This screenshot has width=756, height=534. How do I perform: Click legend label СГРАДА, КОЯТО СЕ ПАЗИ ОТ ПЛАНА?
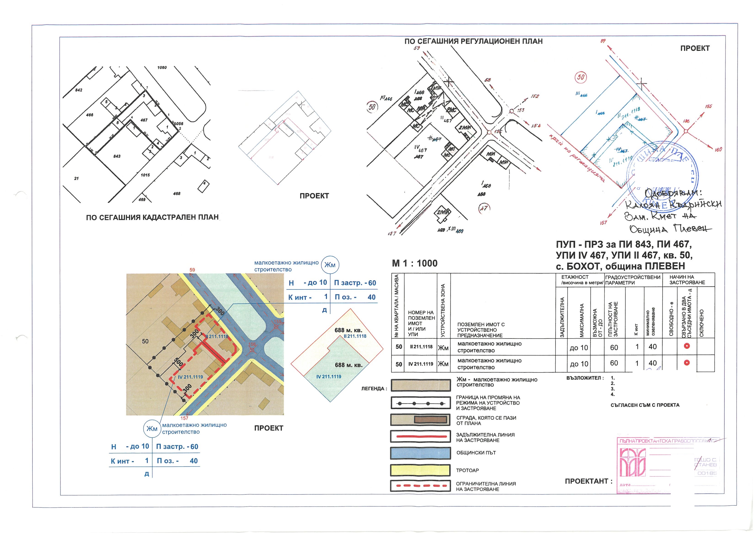click(486, 421)
